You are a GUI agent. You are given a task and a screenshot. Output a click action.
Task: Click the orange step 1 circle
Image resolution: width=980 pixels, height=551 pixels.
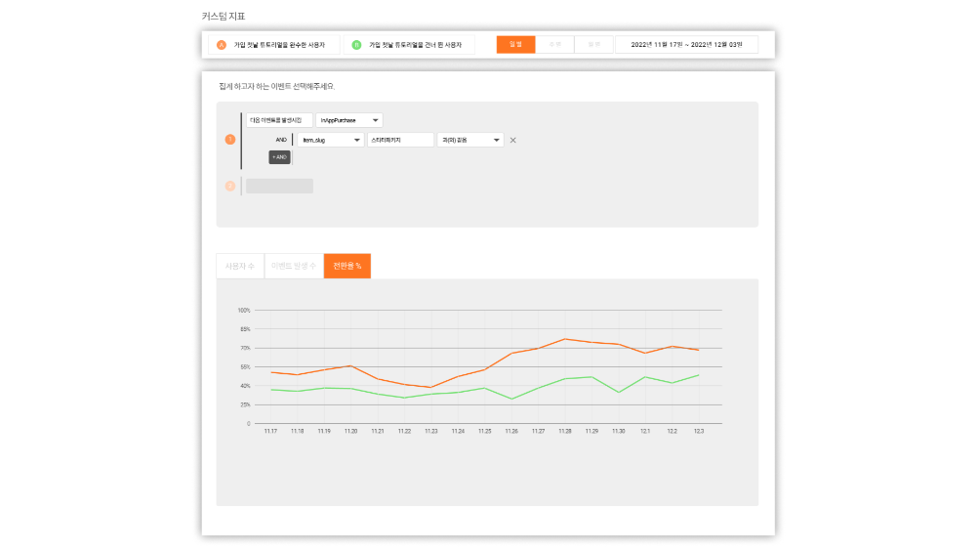coord(230,140)
